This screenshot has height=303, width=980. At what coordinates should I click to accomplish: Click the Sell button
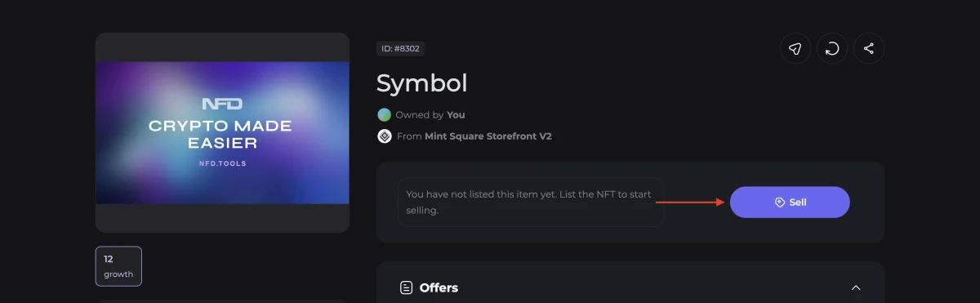coord(790,202)
